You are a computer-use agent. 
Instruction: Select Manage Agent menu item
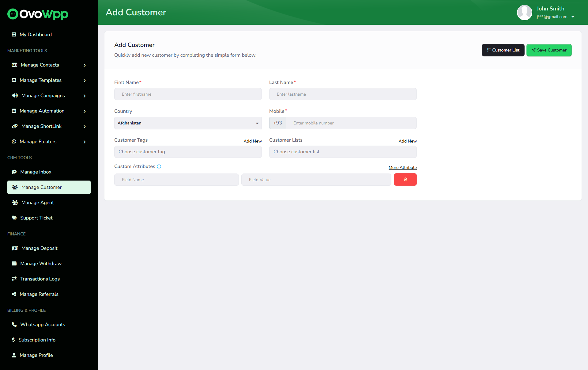pos(37,203)
